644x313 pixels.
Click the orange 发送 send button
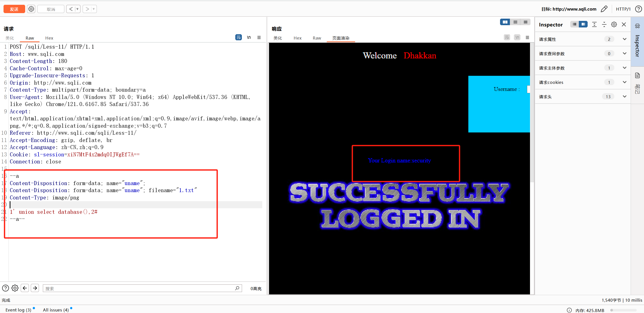[14, 9]
